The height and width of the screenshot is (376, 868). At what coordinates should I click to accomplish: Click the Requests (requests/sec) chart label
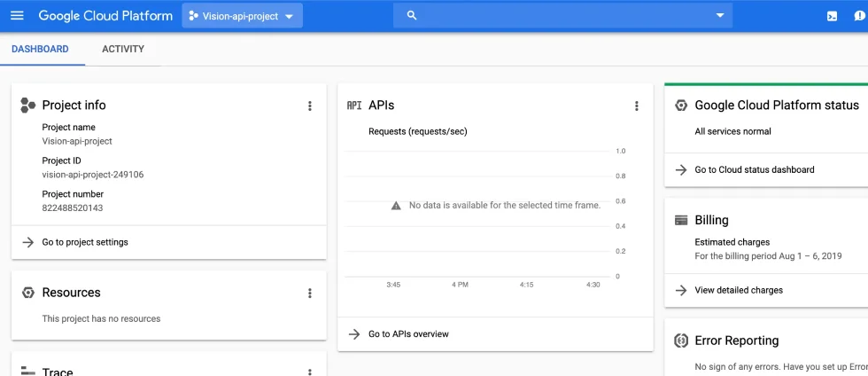[418, 131]
